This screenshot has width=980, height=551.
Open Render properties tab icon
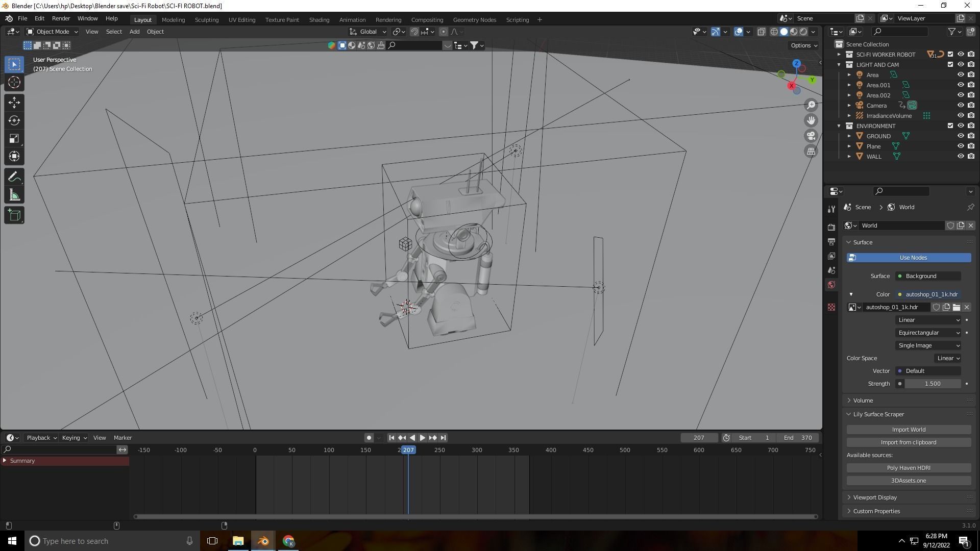(x=831, y=227)
